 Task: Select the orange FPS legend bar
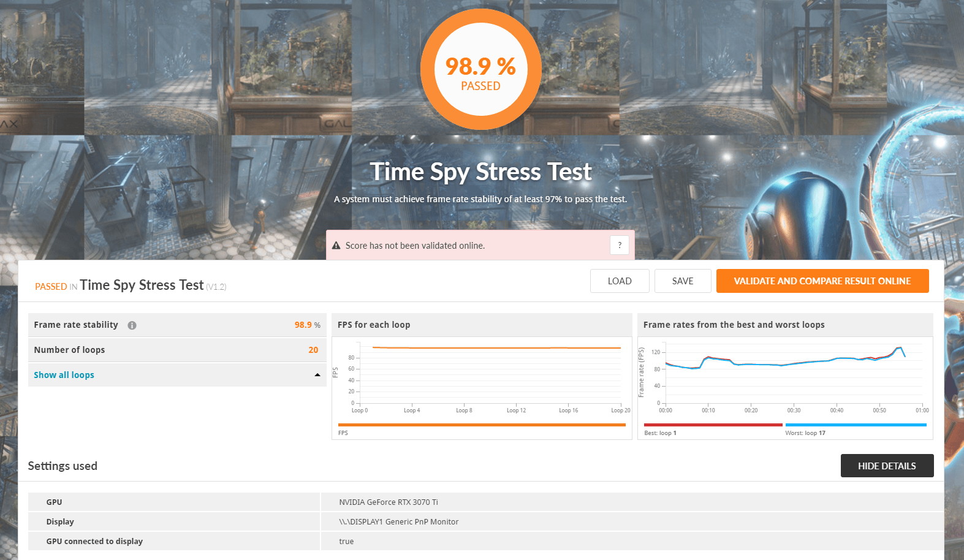(482, 425)
